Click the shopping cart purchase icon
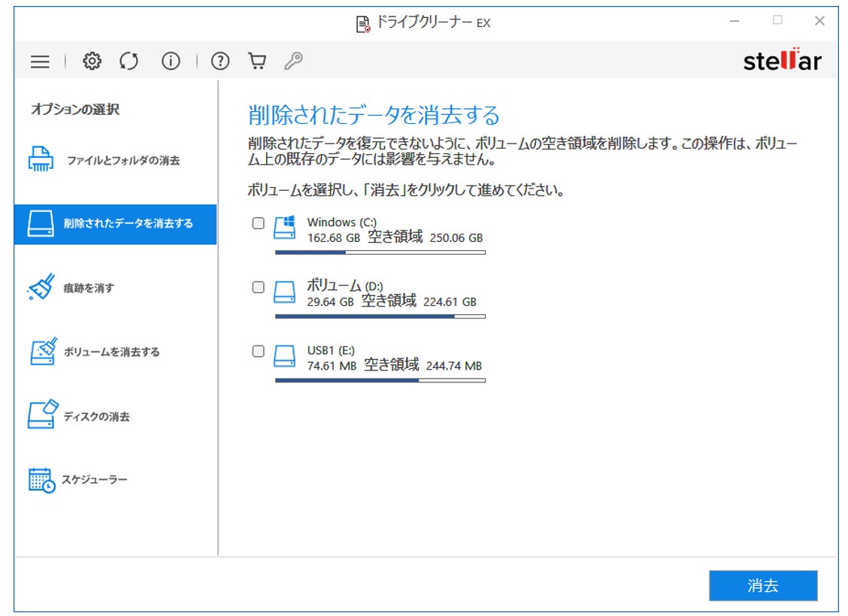The height and width of the screenshot is (616, 848). (x=257, y=61)
